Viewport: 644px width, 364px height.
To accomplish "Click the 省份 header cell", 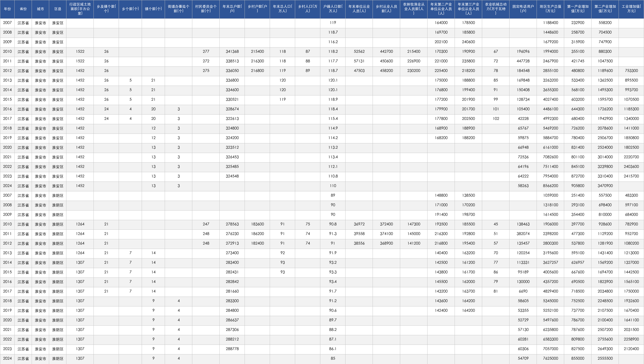I will tap(23, 9).
